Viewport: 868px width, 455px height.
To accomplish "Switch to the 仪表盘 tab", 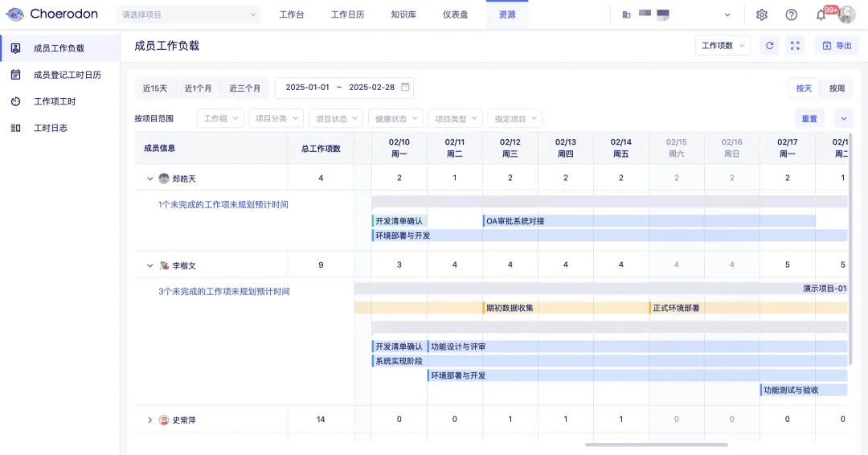I will point(455,15).
